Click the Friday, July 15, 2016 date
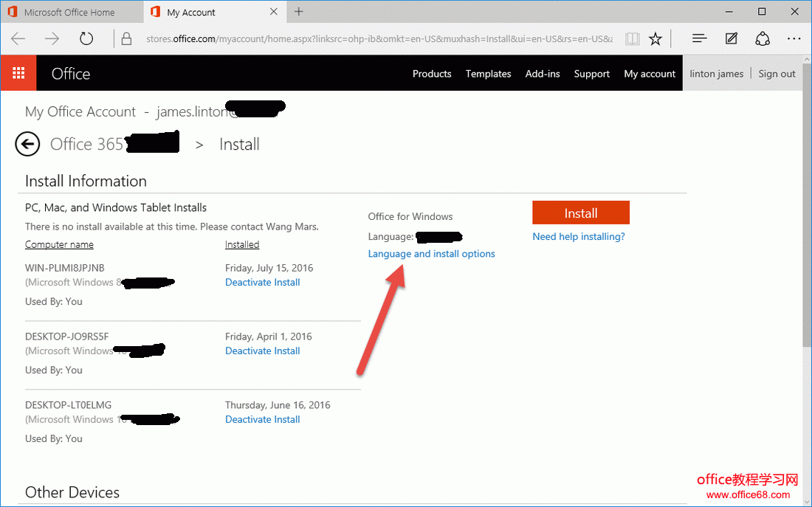The width and height of the screenshot is (812, 507). [x=269, y=268]
